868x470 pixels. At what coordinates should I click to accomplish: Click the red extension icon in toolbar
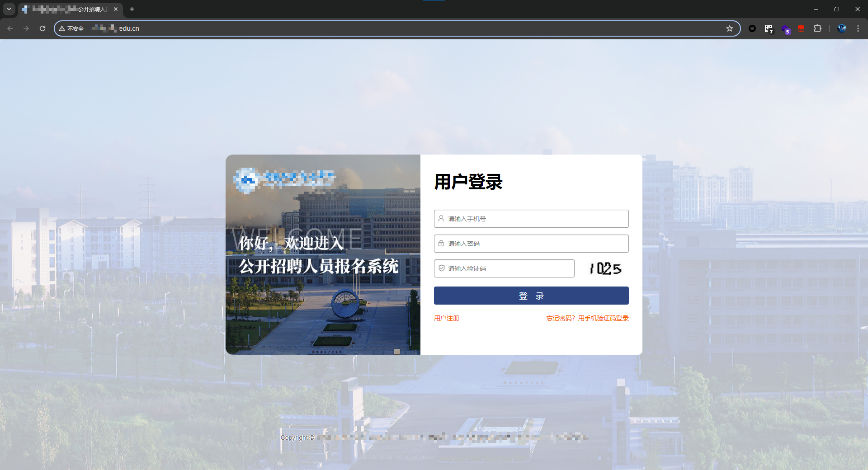[801, 28]
